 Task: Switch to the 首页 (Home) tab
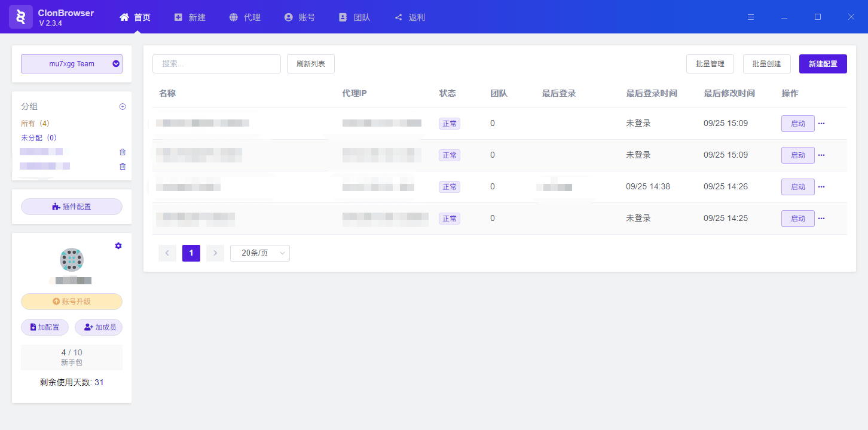pyautogui.click(x=135, y=17)
